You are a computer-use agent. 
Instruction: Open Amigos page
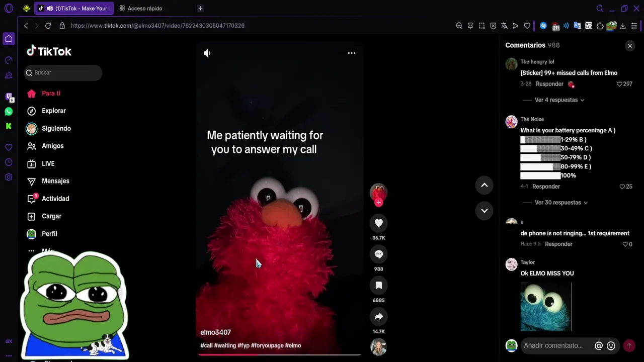pos(45,146)
